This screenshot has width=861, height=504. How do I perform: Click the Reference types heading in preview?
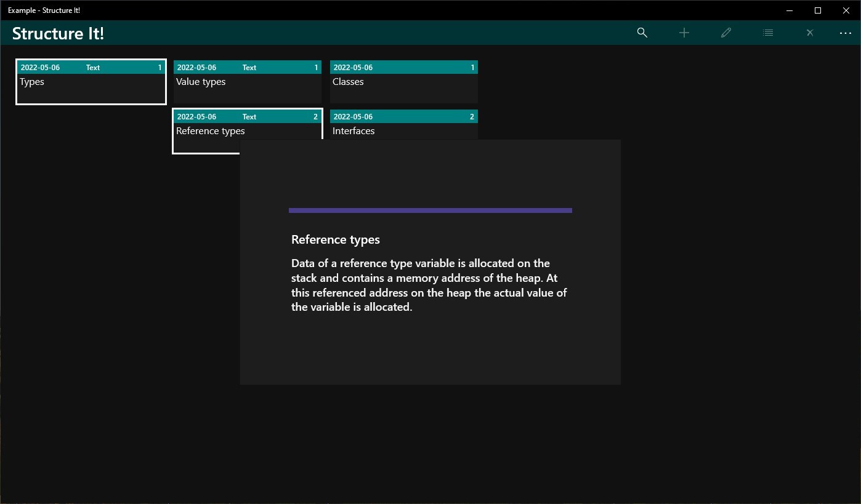pyautogui.click(x=336, y=239)
